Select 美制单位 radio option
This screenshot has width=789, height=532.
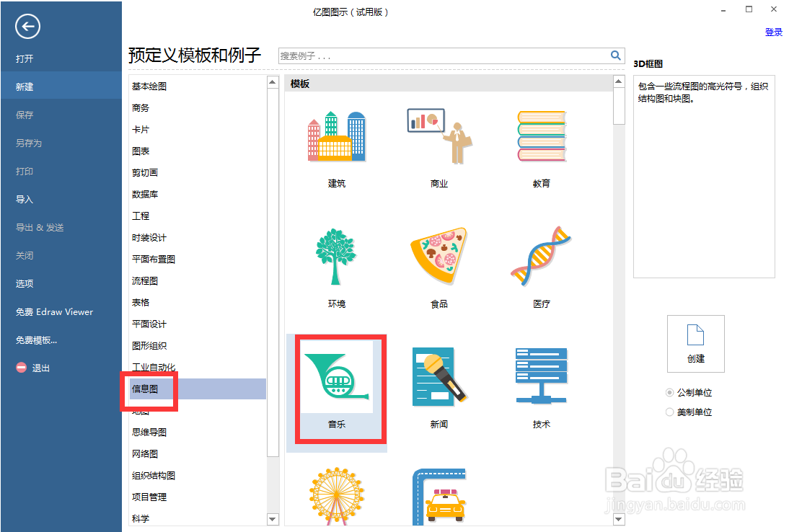pos(669,412)
